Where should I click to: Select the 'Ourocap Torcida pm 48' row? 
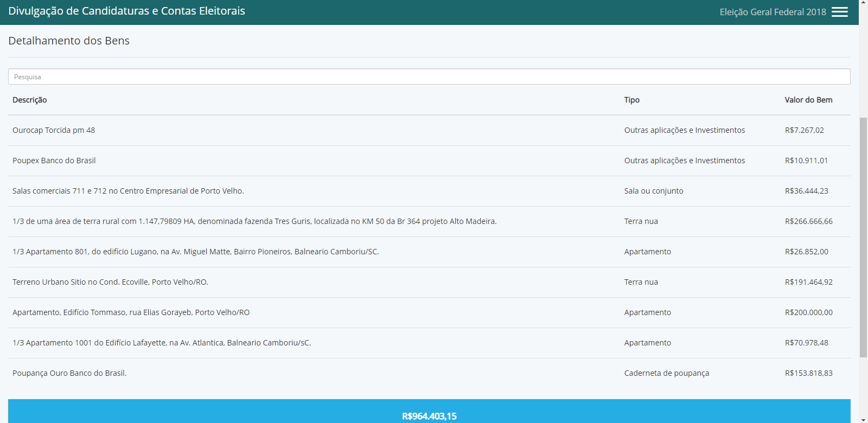coord(54,130)
